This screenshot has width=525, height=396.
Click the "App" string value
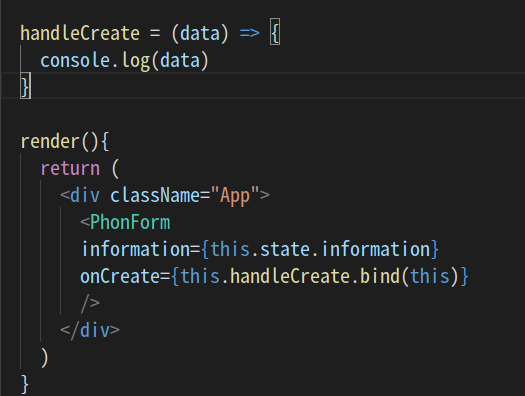click(235, 196)
